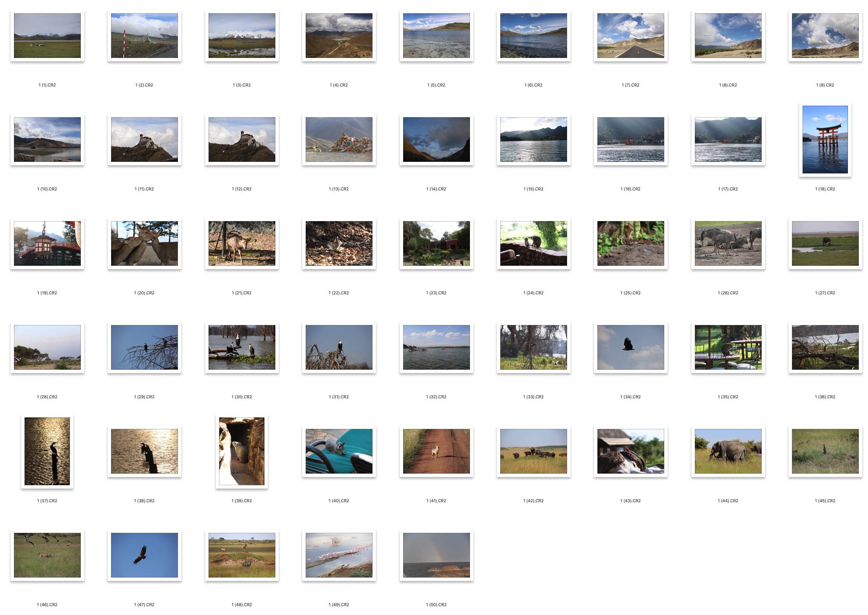The width and height of the screenshot is (868, 615).
Task: Select the red torii gate photo 1 (18).CR2
Action: (824, 139)
